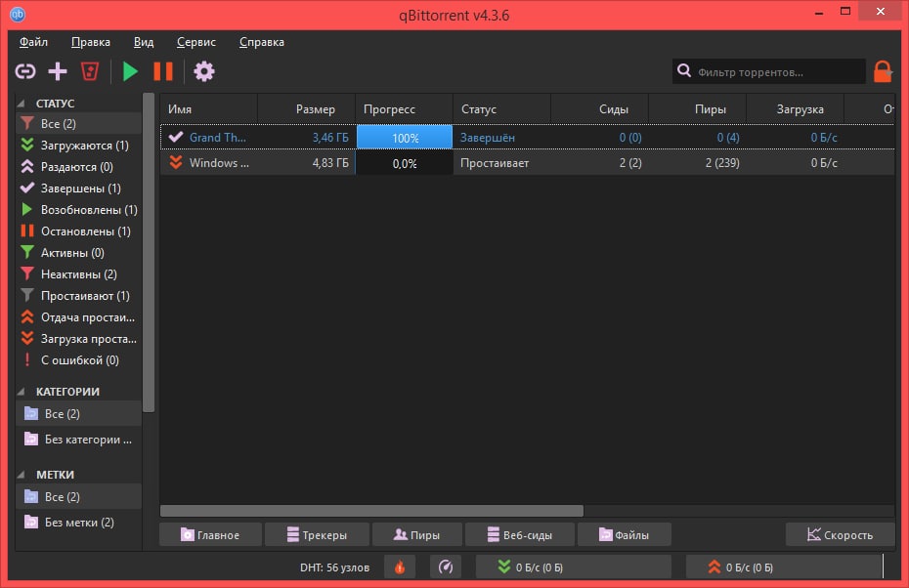The height and width of the screenshot is (588, 909).
Task: Filter by Раздаются (0)
Action: (78, 167)
